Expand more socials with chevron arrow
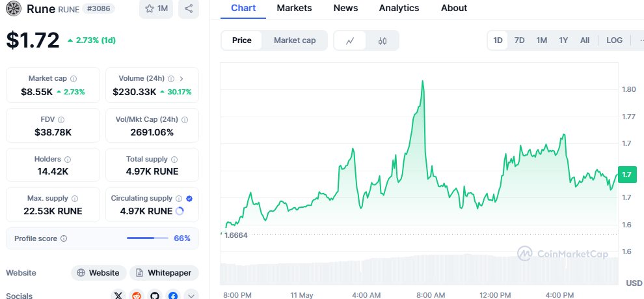Image resolution: width=644 pixels, height=299 pixels. [x=191, y=296]
